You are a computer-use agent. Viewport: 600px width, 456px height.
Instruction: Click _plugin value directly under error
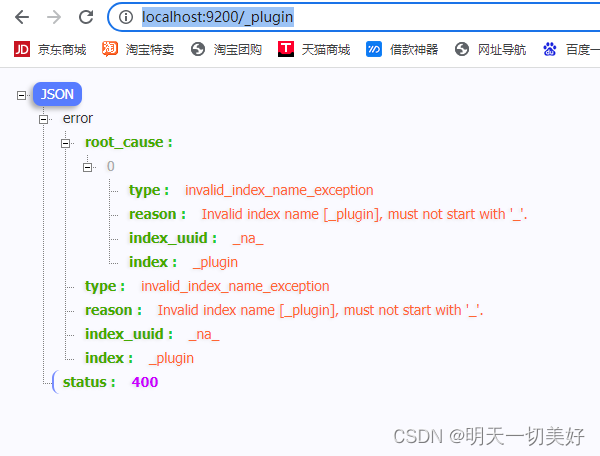pos(171,359)
